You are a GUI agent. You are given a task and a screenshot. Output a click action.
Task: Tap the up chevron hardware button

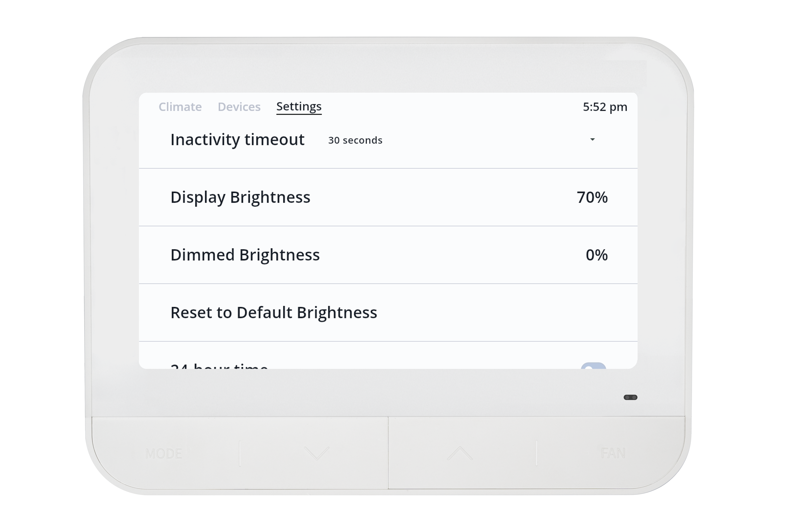pyautogui.click(x=460, y=453)
